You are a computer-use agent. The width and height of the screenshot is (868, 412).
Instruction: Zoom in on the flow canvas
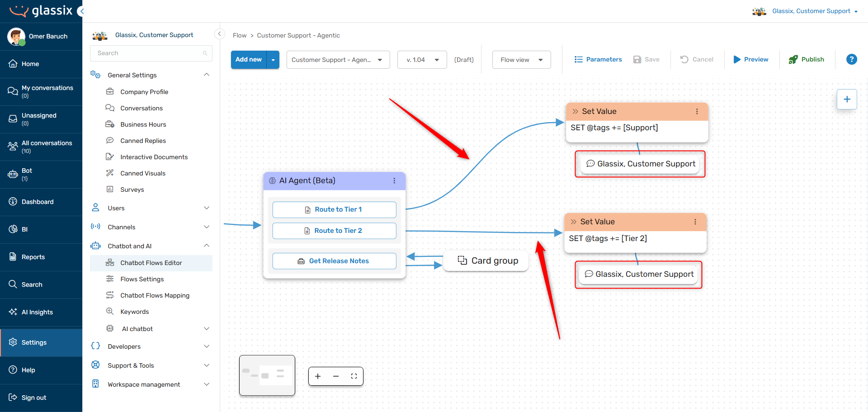coord(318,376)
